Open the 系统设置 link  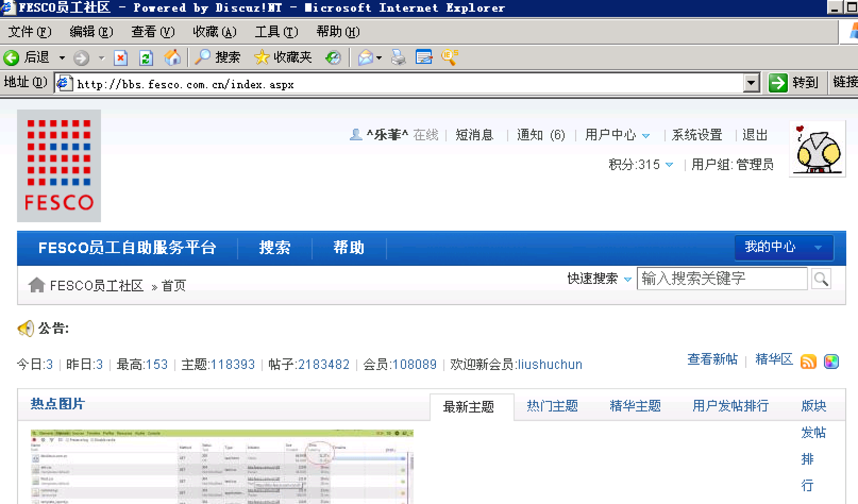tap(697, 135)
